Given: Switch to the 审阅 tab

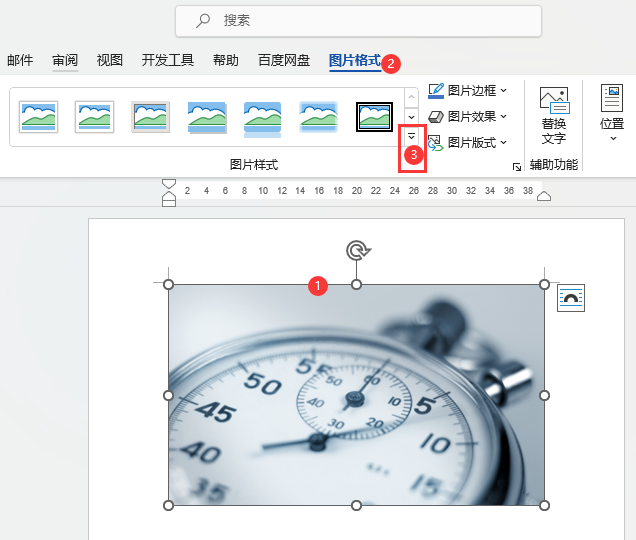Looking at the screenshot, I should (65, 60).
